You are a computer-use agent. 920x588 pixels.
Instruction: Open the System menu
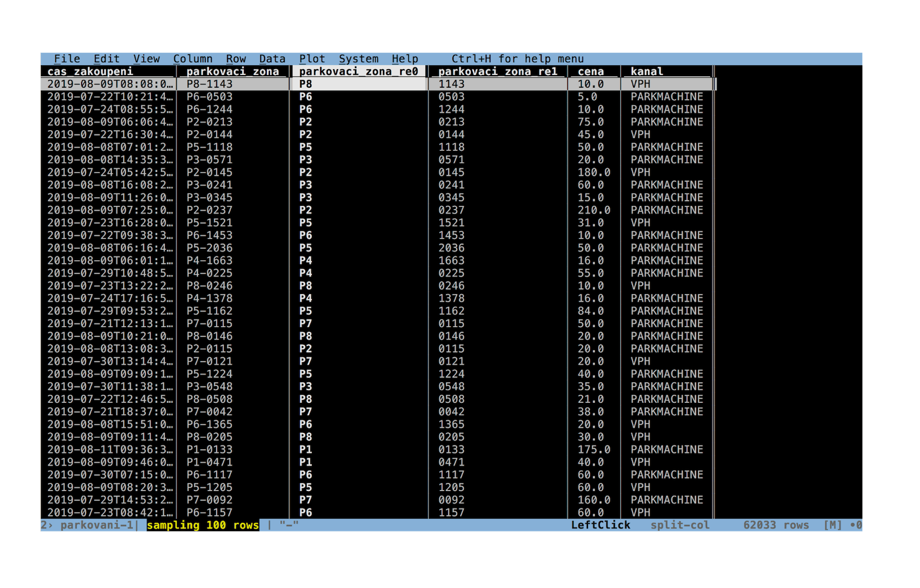(x=359, y=59)
